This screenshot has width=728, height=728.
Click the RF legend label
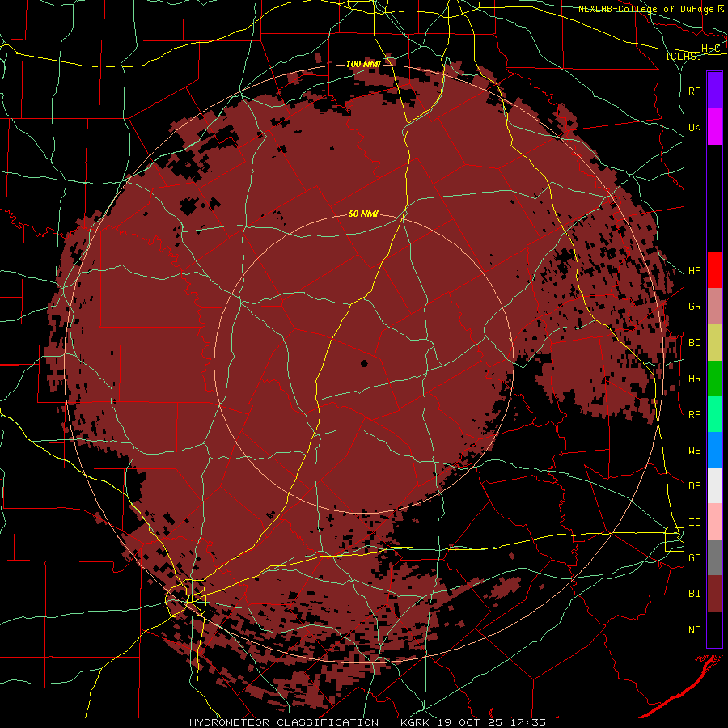pyautogui.click(x=695, y=91)
